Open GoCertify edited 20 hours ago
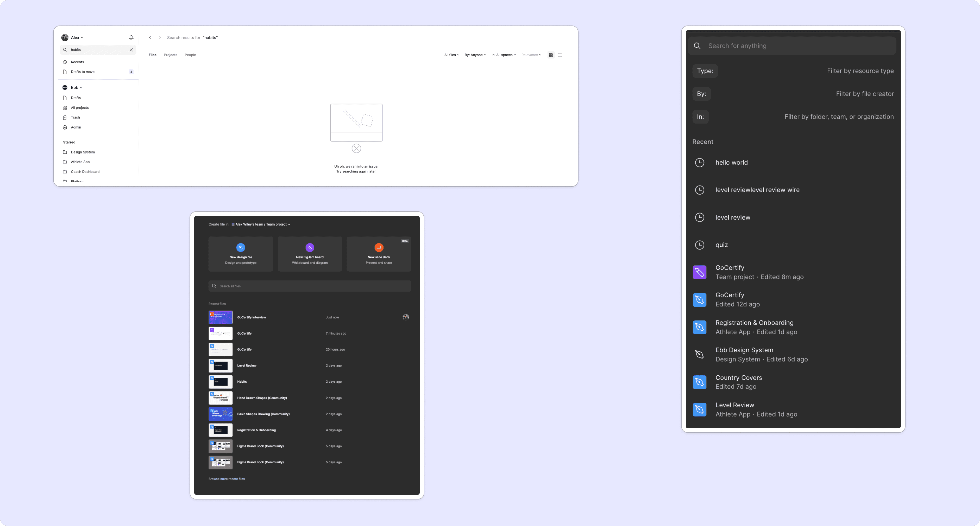This screenshot has height=526, width=980. [310, 349]
